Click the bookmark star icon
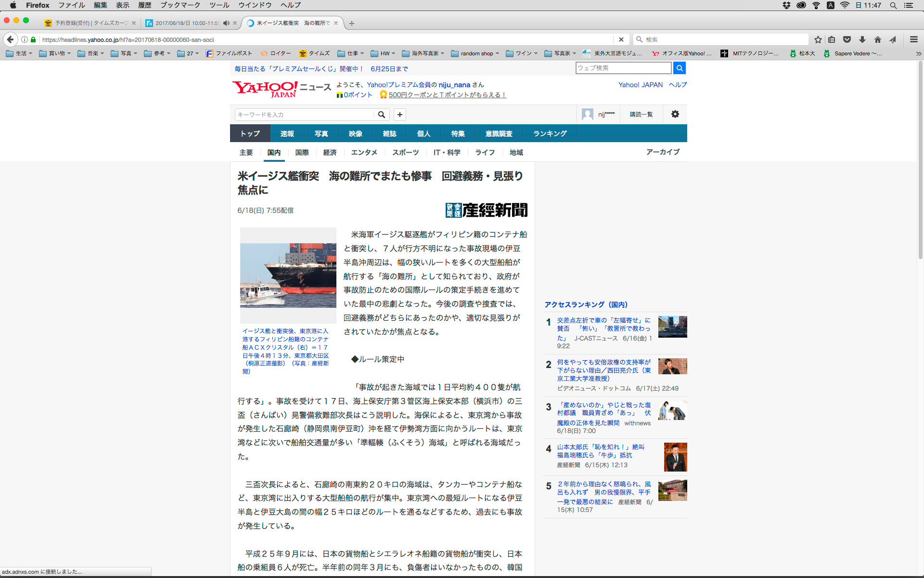The height and width of the screenshot is (578, 924). click(818, 39)
